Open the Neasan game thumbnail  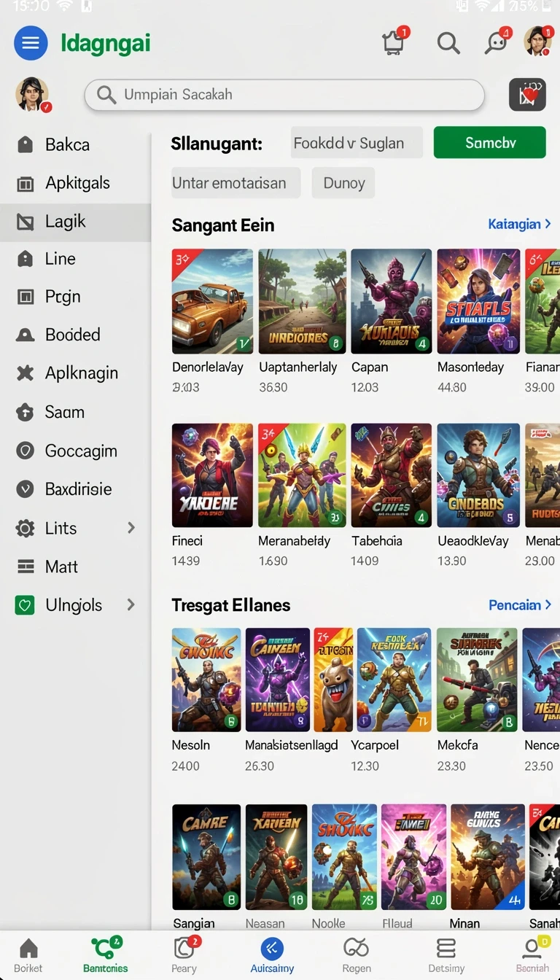pos(276,857)
